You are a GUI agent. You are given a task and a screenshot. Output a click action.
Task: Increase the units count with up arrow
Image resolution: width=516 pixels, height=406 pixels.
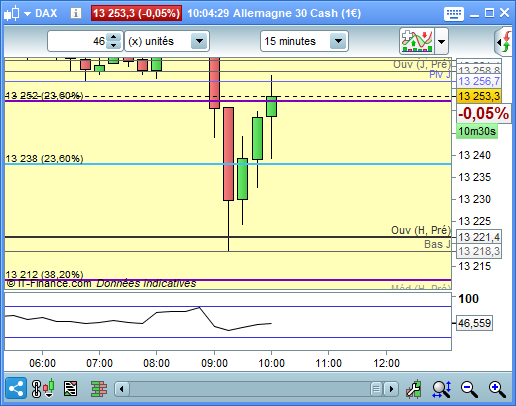pyautogui.click(x=114, y=37)
